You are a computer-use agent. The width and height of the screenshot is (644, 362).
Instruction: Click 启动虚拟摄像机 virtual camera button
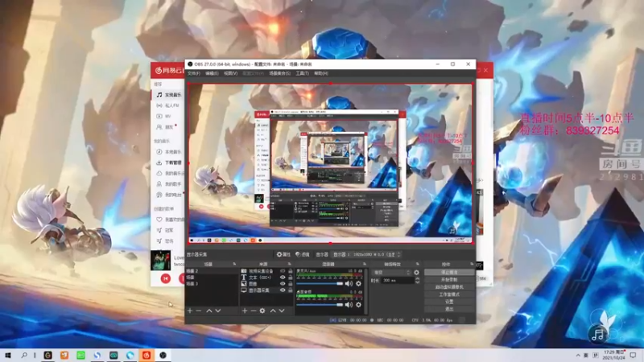click(x=449, y=287)
